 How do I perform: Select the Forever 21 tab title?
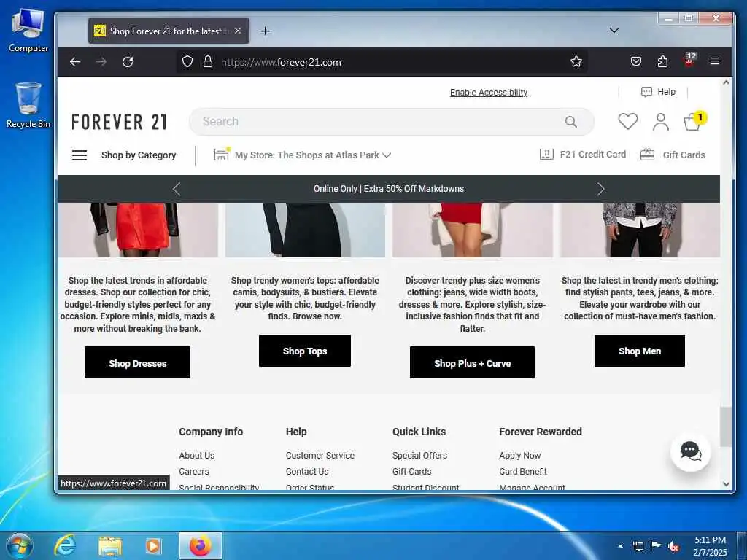[169, 31]
